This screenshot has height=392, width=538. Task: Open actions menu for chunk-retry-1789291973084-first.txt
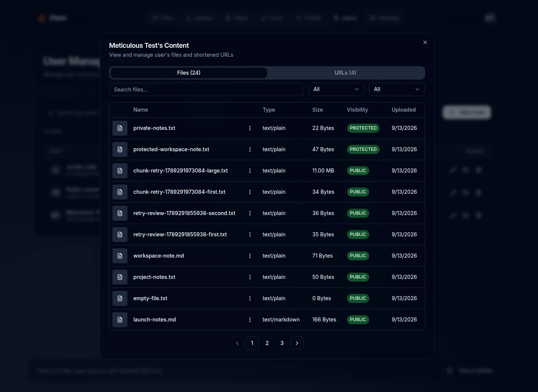(250, 192)
